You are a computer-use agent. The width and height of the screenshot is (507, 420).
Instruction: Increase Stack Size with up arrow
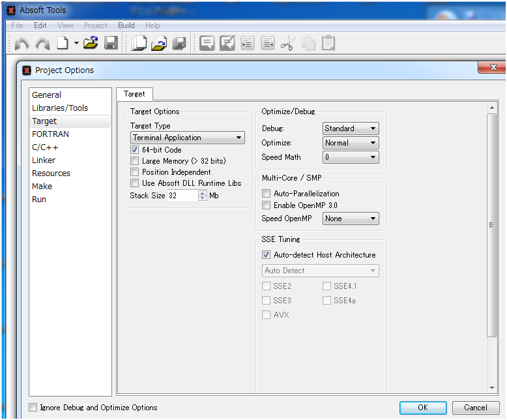(x=203, y=193)
